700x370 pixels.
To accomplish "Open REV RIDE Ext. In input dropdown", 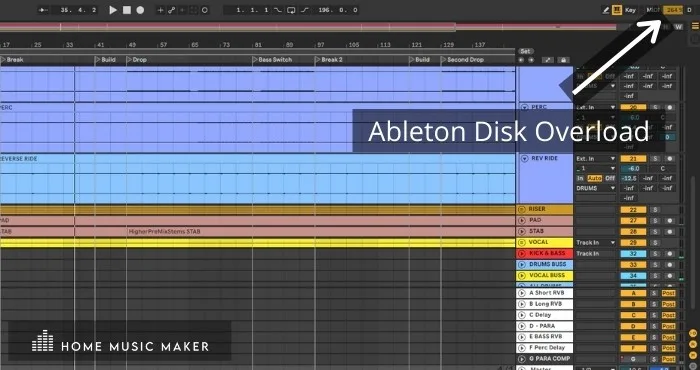I will pos(596,158).
